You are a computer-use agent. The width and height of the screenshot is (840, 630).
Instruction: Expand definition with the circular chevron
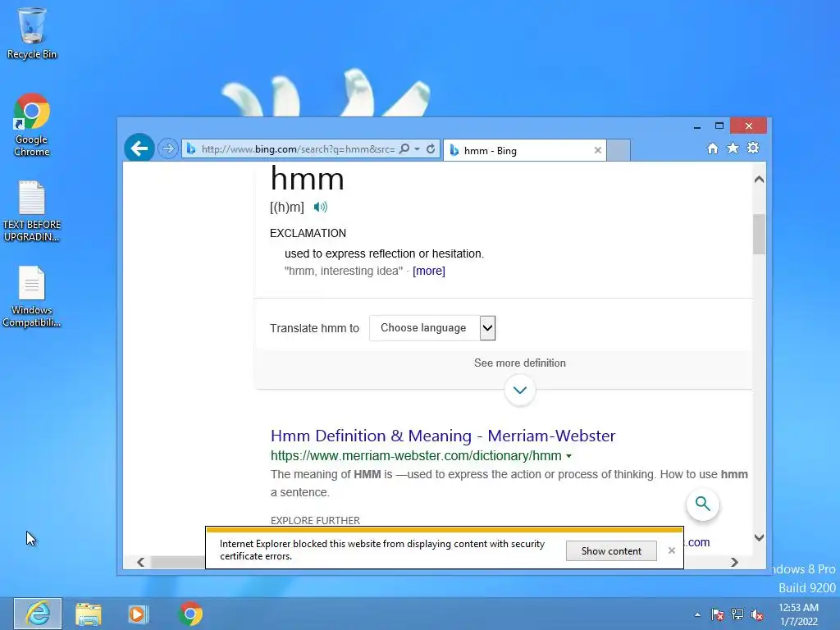click(x=519, y=390)
